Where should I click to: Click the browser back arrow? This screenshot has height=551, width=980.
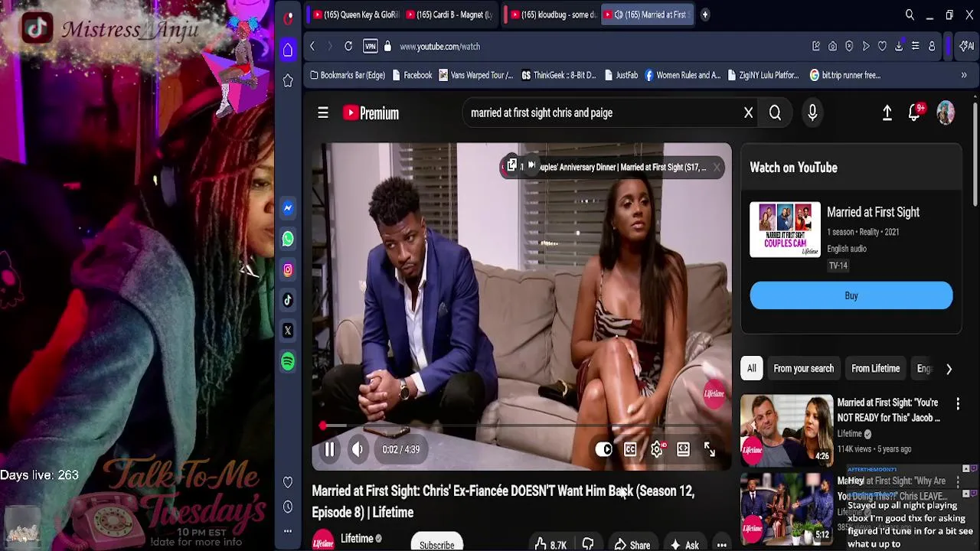(312, 47)
